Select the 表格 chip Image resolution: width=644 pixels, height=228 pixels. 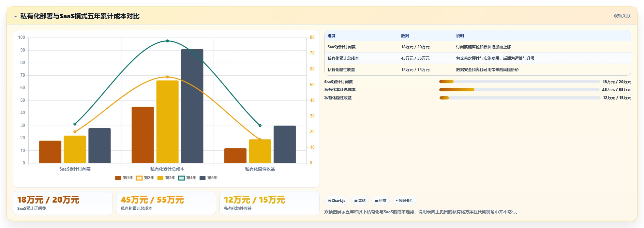pos(360,201)
